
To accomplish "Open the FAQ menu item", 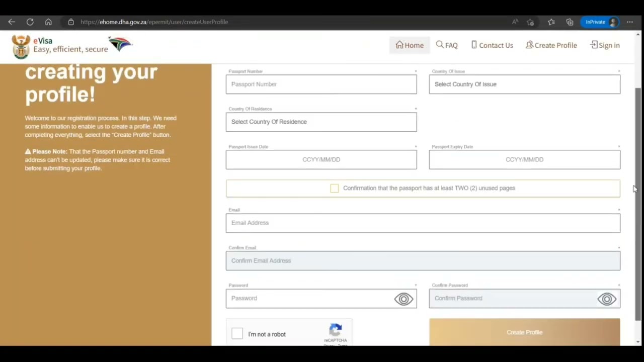I will coord(447,45).
